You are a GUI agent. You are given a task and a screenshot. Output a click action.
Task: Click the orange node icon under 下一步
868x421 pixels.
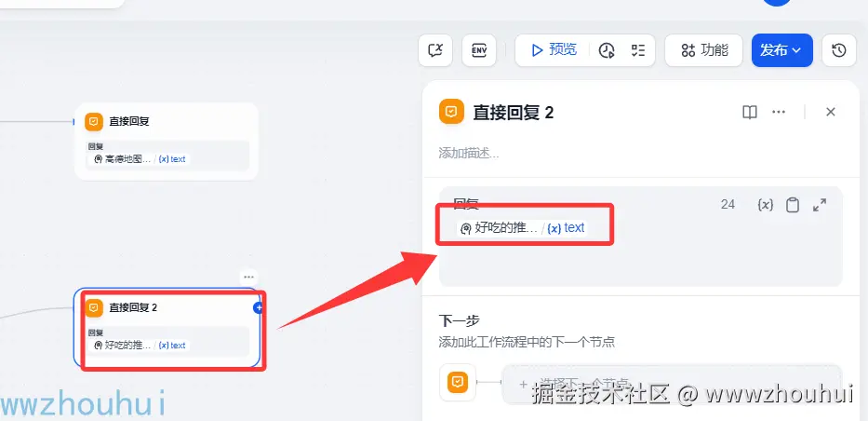click(458, 382)
